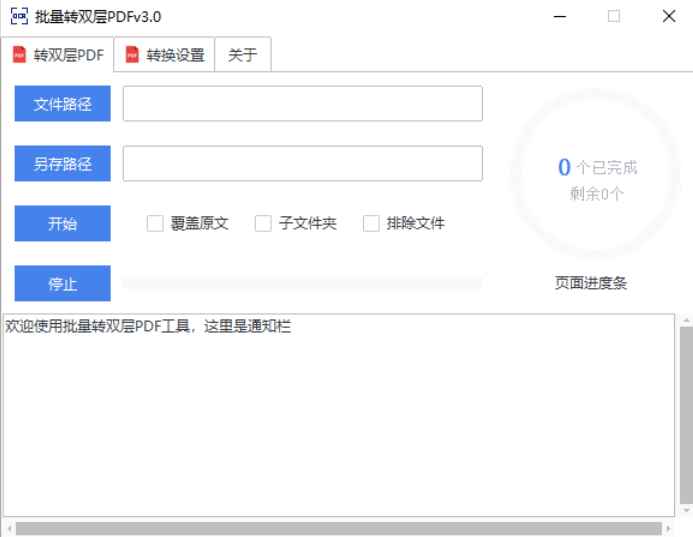Open the 关于 tab
The height and width of the screenshot is (537, 693).
tap(243, 55)
